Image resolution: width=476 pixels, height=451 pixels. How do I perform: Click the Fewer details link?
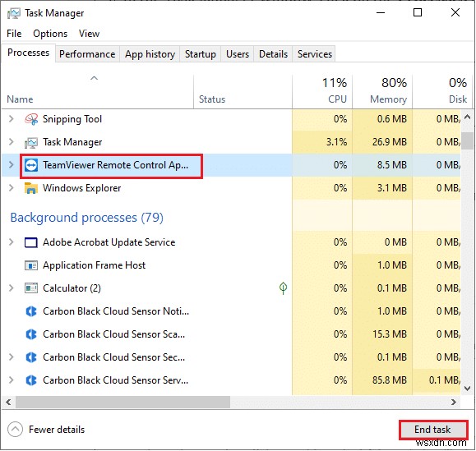tap(57, 430)
